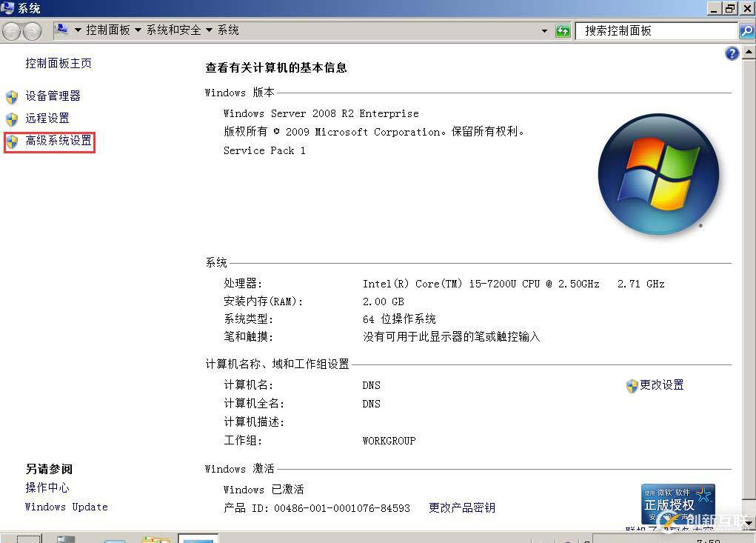Screen dimensions: 756x543
Task: Click the Windows Server 2008 R2 Enterprise text
Action: coord(321,114)
